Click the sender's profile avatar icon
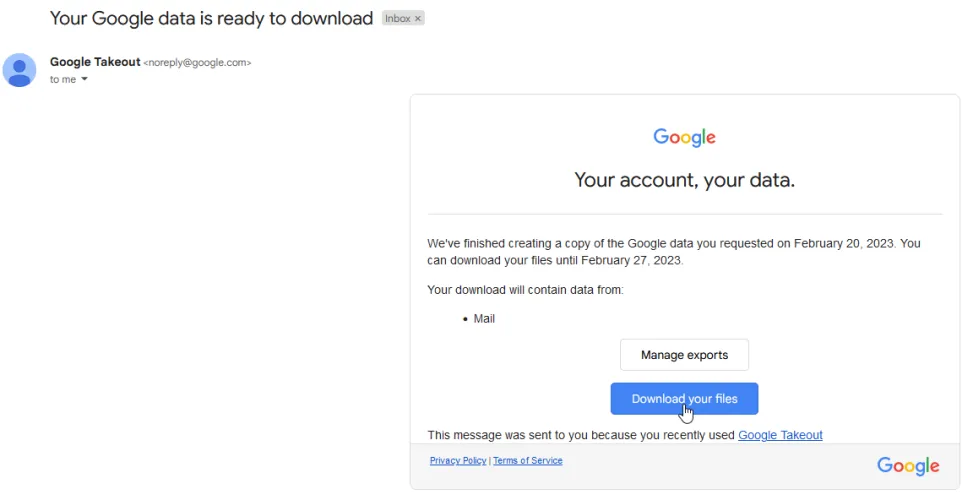Screen dimensions: 973x500 coord(20,70)
